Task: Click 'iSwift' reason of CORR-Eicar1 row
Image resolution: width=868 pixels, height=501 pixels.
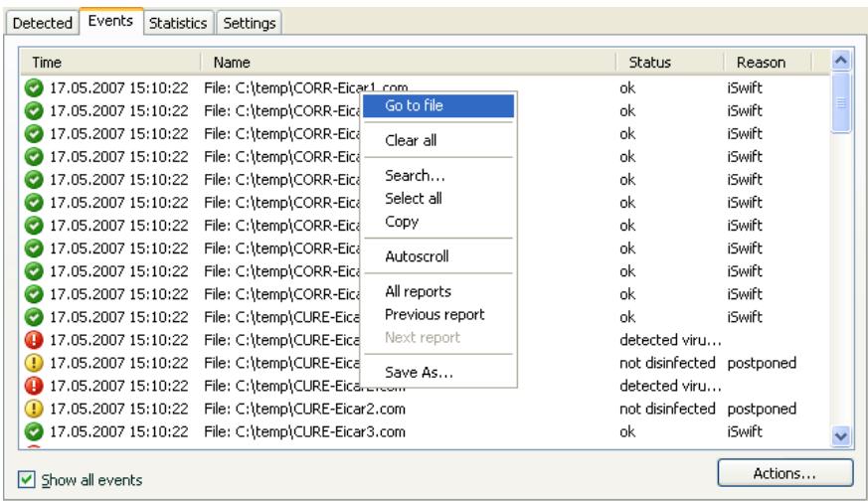Action: [x=745, y=87]
